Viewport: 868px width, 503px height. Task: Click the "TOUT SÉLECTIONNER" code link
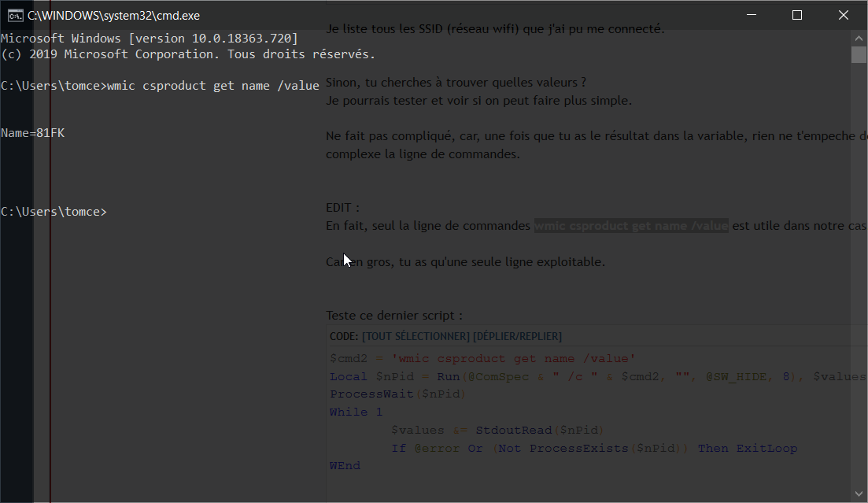415,336
